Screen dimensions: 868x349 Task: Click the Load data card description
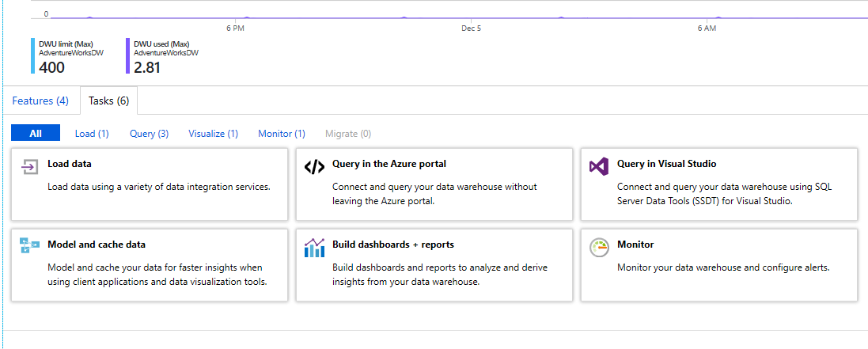click(x=159, y=187)
